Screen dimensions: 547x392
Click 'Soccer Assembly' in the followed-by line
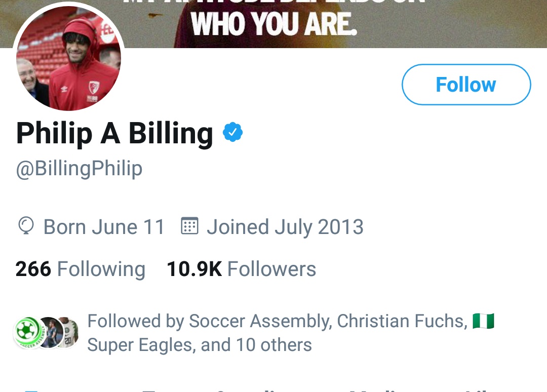point(259,321)
